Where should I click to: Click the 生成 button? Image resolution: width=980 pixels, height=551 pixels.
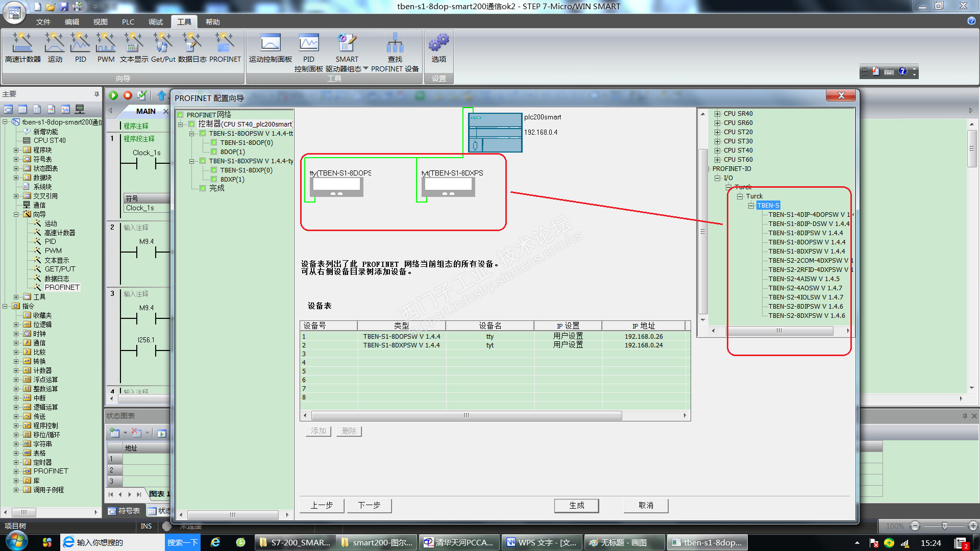tap(576, 505)
